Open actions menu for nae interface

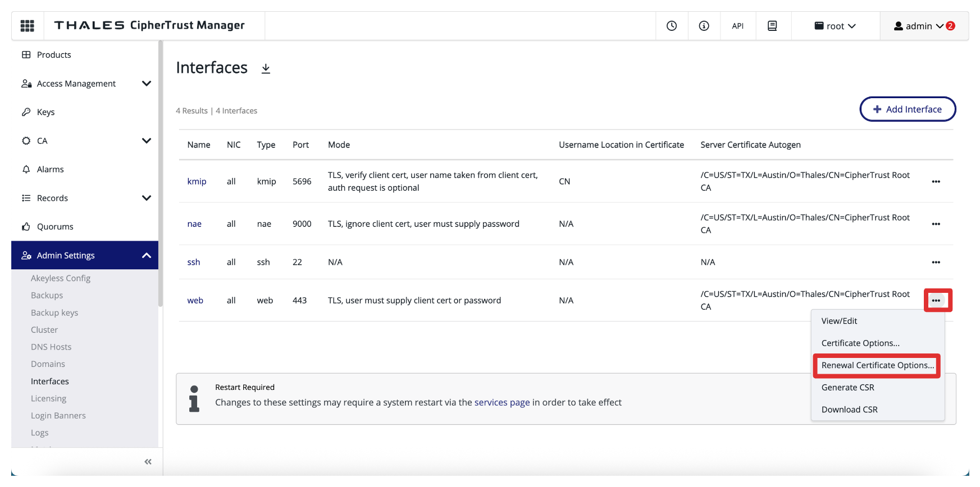point(936,224)
